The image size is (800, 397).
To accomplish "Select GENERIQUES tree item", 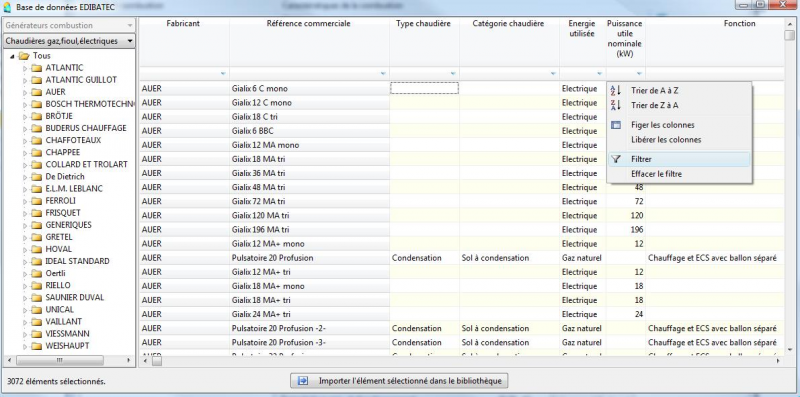I will (x=68, y=225).
